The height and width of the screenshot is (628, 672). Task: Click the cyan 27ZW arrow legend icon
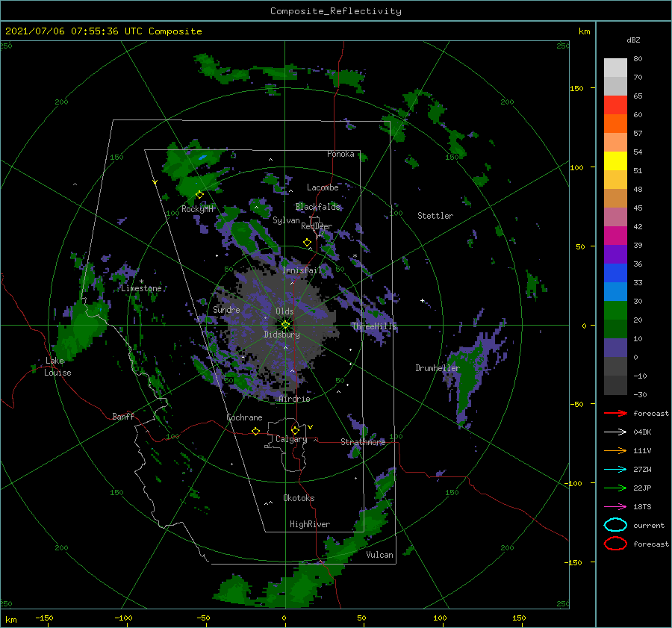pyautogui.click(x=615, y=470)
